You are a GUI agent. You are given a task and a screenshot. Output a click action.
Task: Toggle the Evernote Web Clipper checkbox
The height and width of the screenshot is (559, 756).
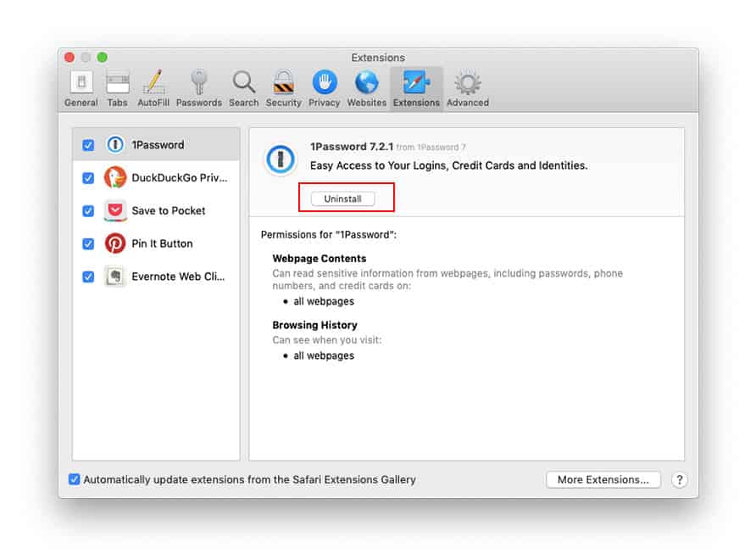pos(88,277)
